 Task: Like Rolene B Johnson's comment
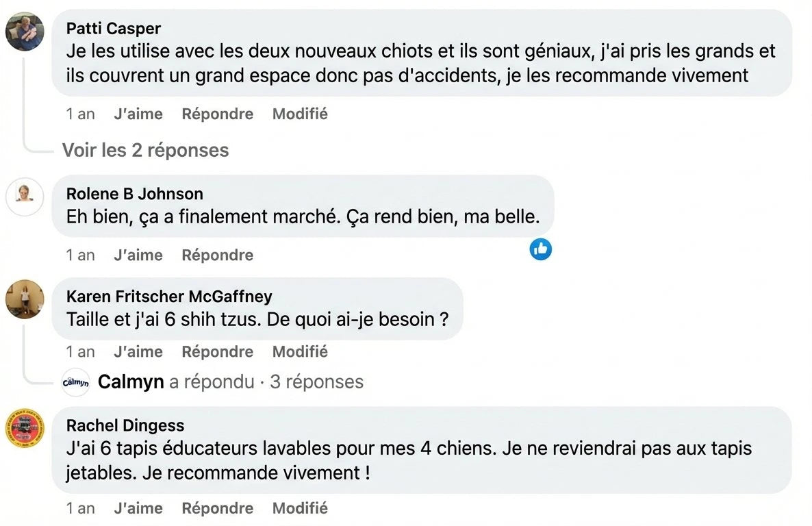[138, 255]
